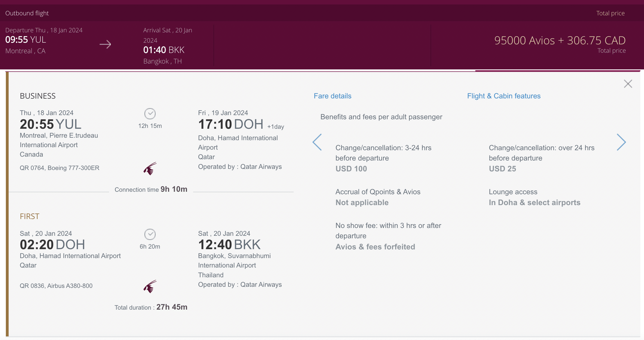Click flight number QR 0764 Boeing 777-300ER
This screenshot has height=340, width=644.
60,168
